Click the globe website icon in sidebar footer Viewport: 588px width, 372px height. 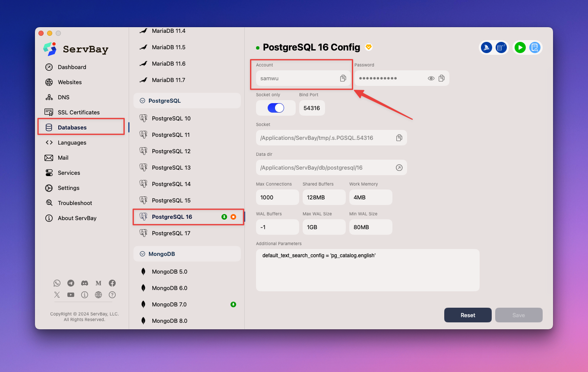tap(98, 295)
